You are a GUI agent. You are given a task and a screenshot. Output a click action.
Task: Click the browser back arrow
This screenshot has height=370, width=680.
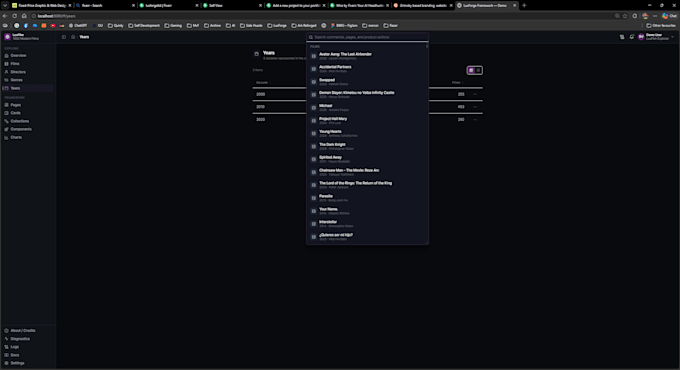pyautogui.click(x=5, y=16)
